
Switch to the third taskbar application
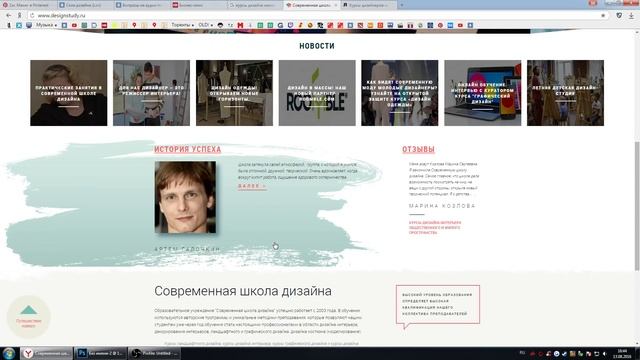(x=154, y=353)
